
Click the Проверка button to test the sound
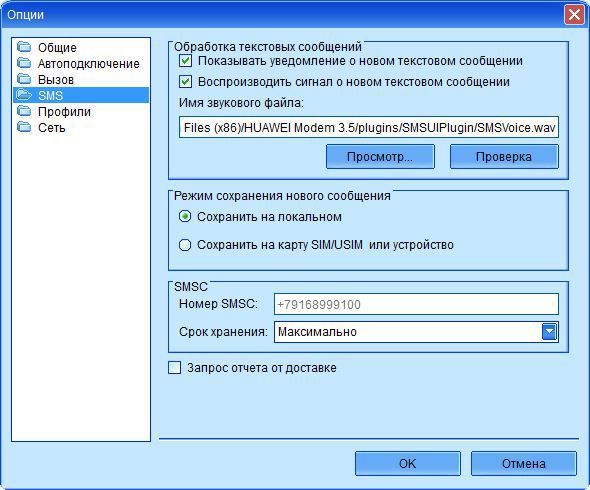pos(504,157)
